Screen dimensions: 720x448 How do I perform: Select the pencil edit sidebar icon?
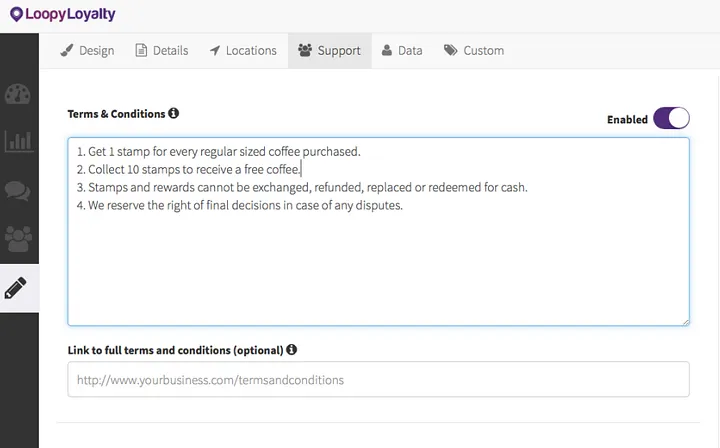pos(16,288)
